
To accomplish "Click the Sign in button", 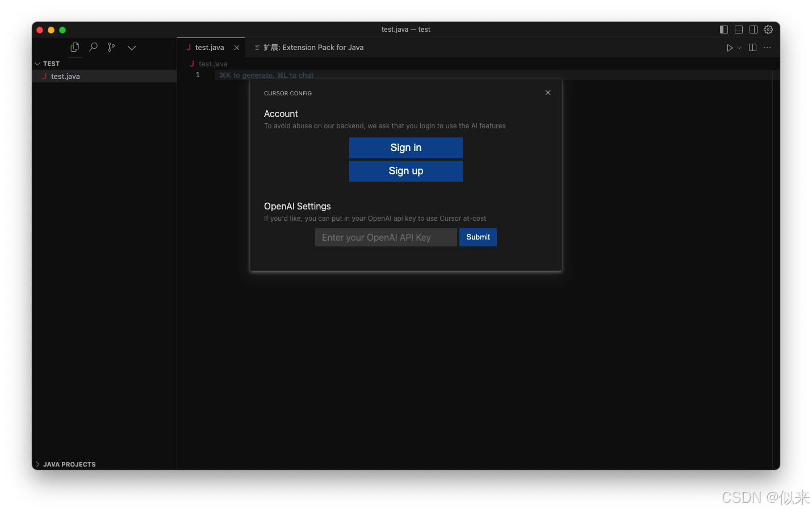I will tap(406, 148).
